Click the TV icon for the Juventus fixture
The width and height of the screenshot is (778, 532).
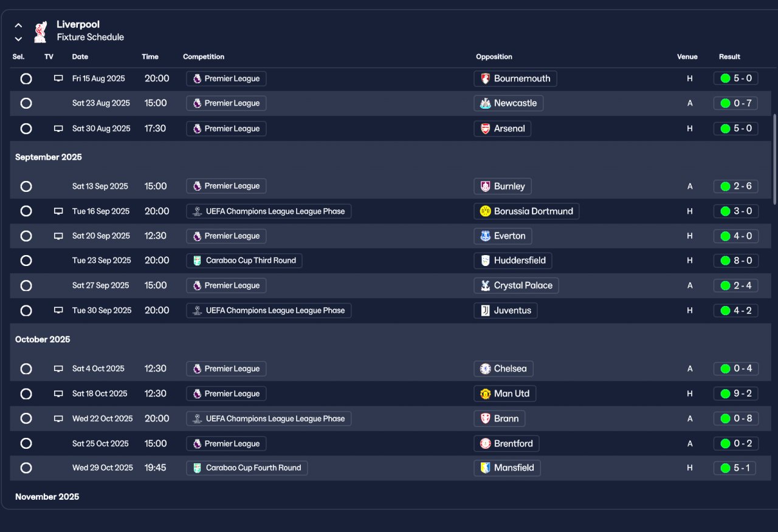pos(58,310)
